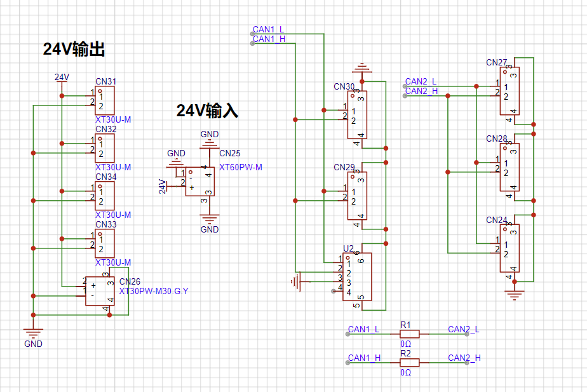Click the XT30PW-M30.G.Y part label
Screen dimensions: 587x392
point(154,291)
